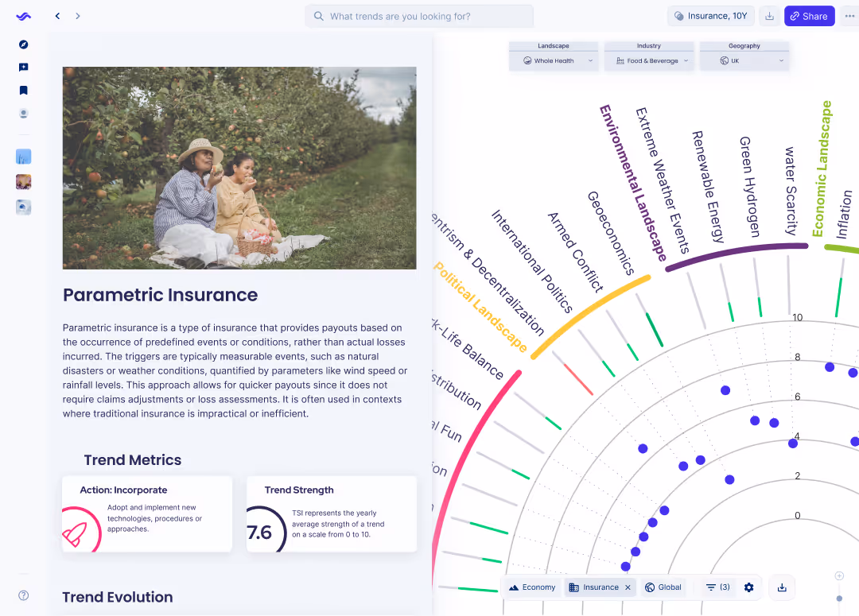The width and height of the screenshot is (859, 616).
Task: Select the Armed Conflict trend label
Action: pos(575,253)
